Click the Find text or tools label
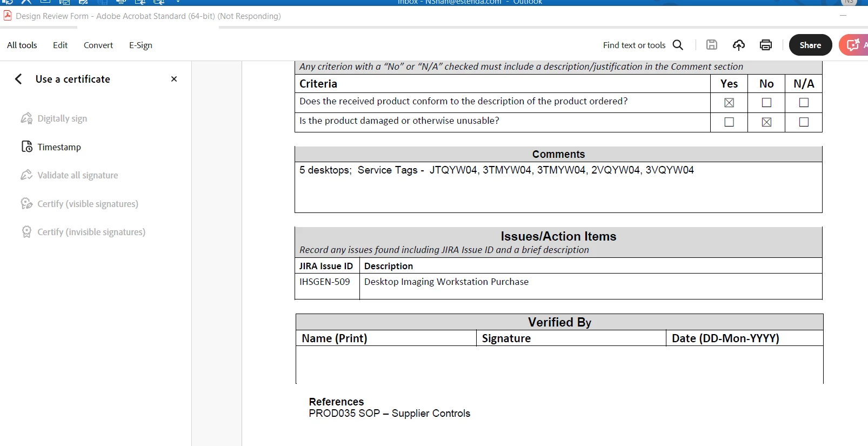The image size is (868, 446). point(634,45)
